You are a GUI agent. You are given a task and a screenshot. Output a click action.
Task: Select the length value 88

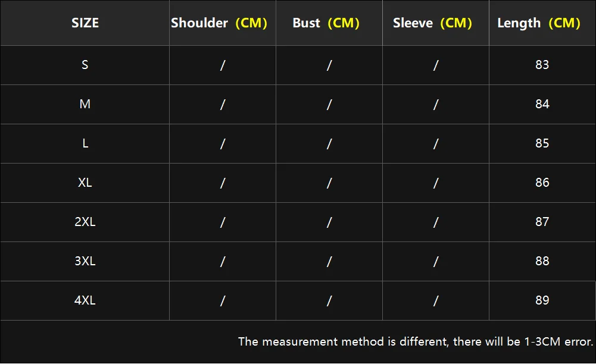point(542,261)
